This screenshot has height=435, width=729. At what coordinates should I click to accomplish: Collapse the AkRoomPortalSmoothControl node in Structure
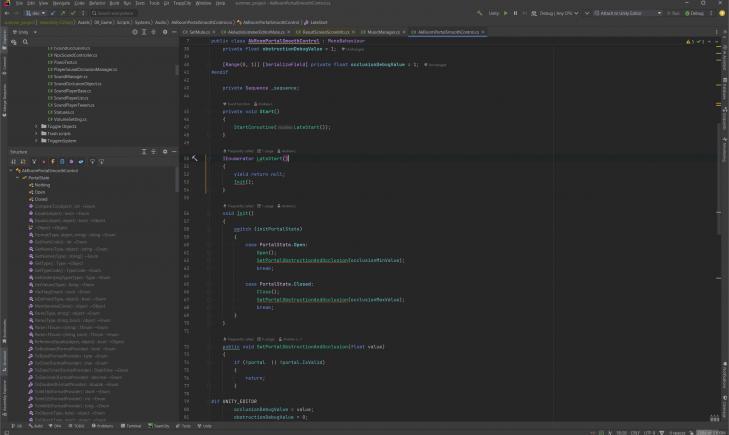coord(11,171)
